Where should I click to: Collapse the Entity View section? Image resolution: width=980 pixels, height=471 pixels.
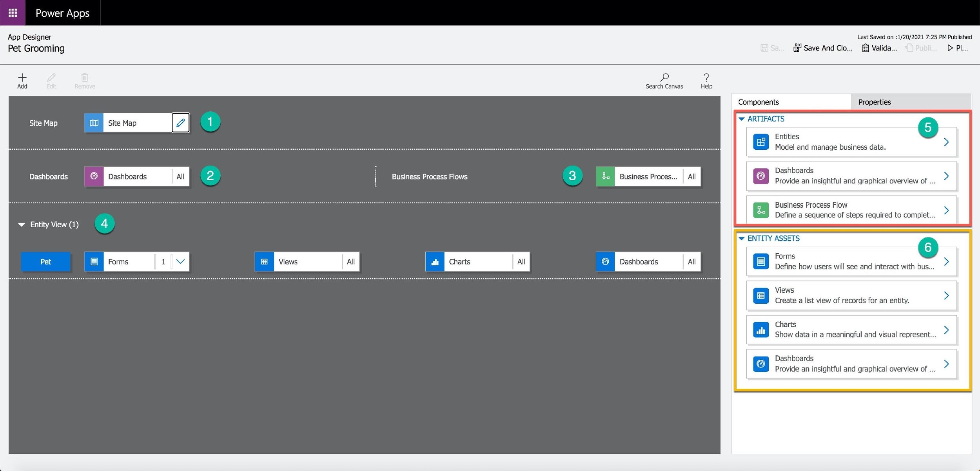pos(22,225)
